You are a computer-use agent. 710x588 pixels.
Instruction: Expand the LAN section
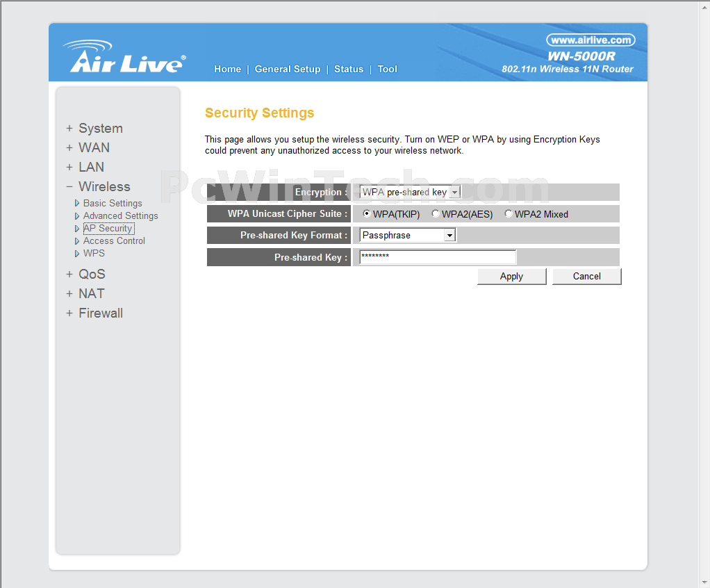coord(85,168)
